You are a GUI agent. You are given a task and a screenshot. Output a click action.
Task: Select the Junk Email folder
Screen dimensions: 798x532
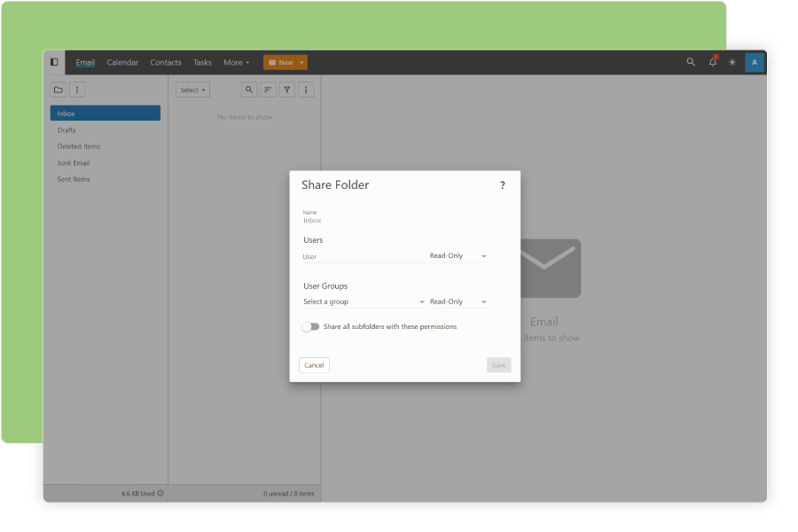coord(106,163)
